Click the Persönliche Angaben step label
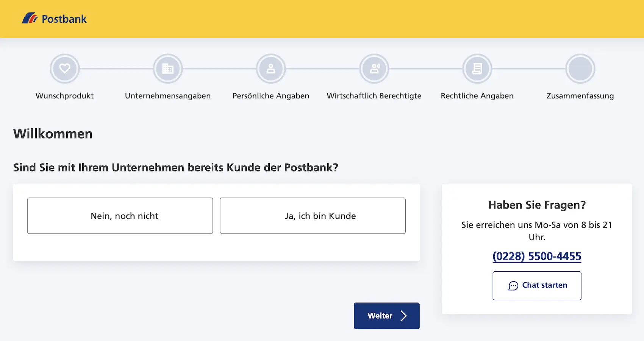This screenshot has width=644, height=341. pos(271,96)
